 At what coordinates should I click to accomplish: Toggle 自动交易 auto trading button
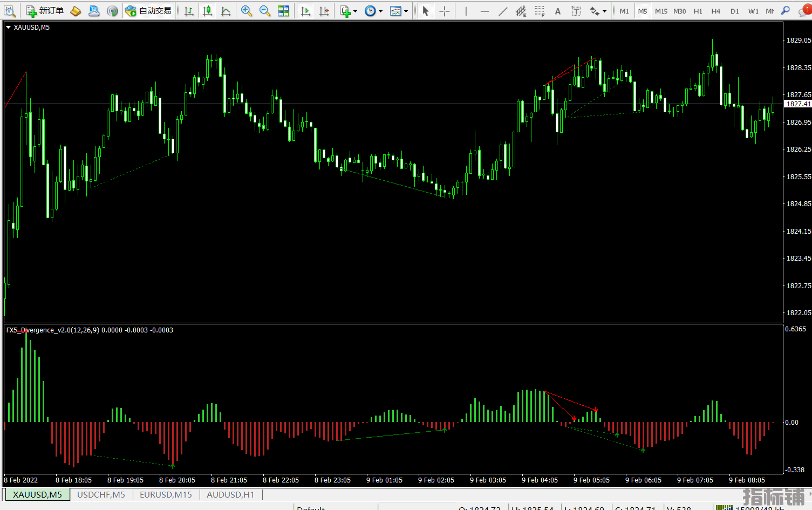coord(148,11)
